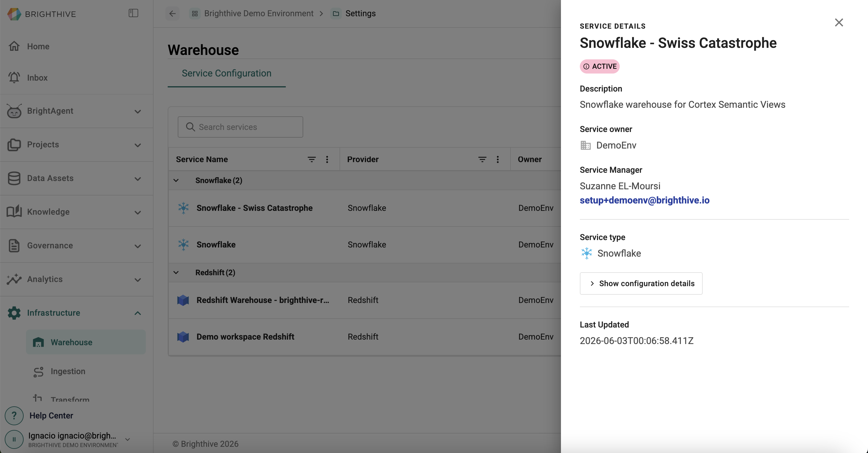The image size is (868, 453).
Task: Click the service owner building icon
Action: pyautogui.click(x=586, y=145)
